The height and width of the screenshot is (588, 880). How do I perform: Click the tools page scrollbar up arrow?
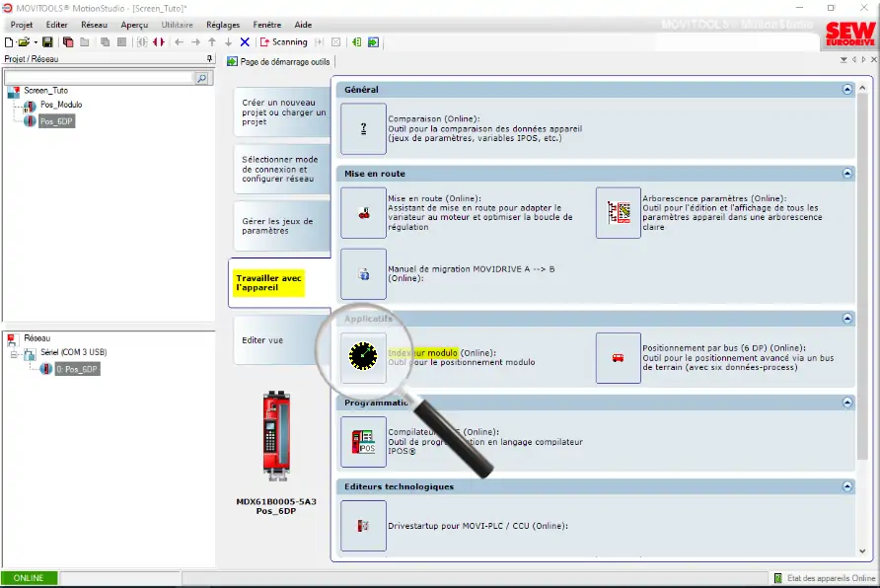[x=862, y=88]
